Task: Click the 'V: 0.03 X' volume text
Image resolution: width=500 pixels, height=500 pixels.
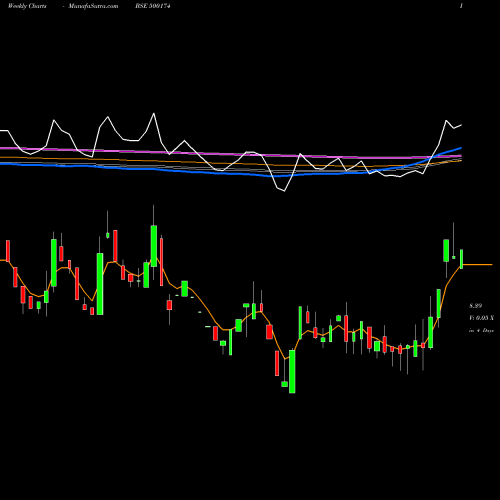Action: (x=481, y=318)
